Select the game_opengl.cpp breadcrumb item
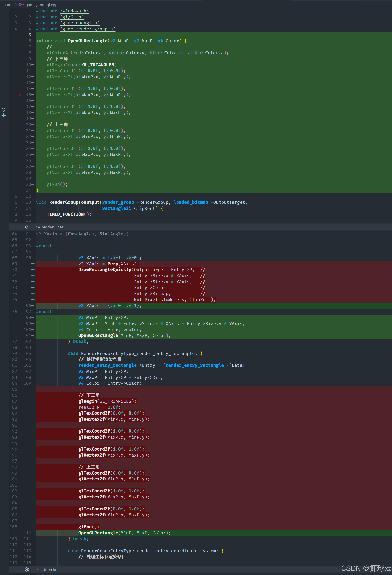392x575 pixels. coord(41,5)
